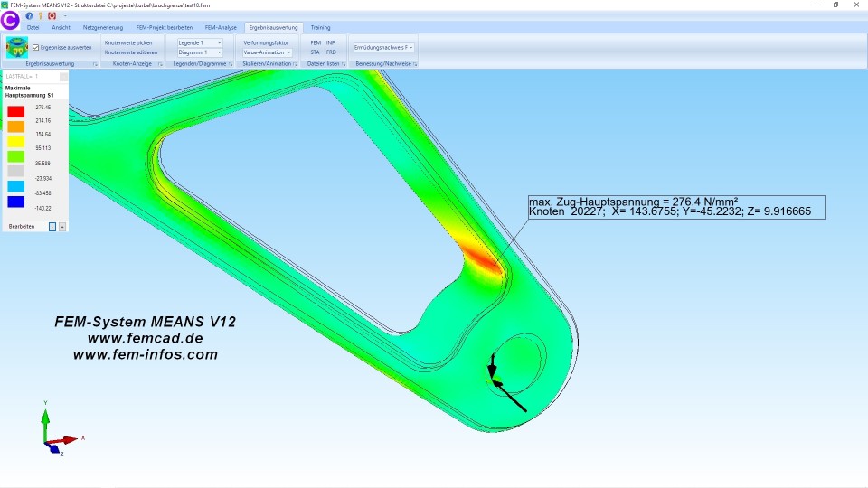
Task: Select the red legend color swatch
Action: (x=15, y=111)
